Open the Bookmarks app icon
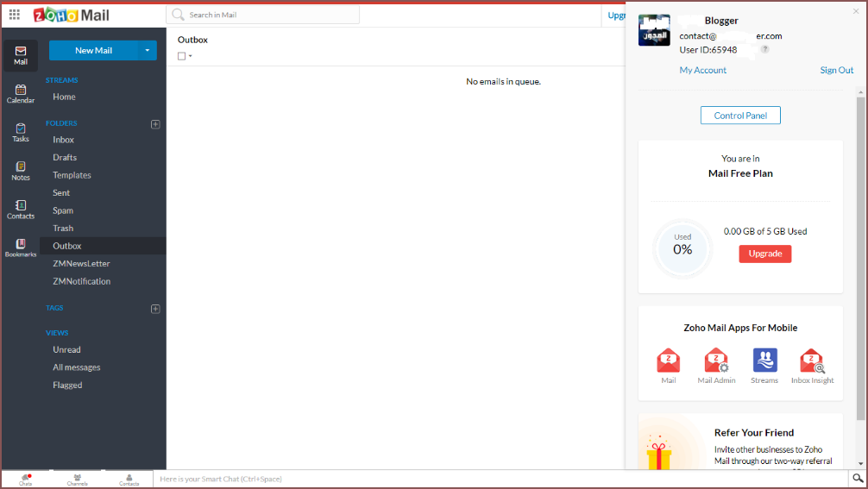Screen dimensions: 868x489 coord(21,248)
